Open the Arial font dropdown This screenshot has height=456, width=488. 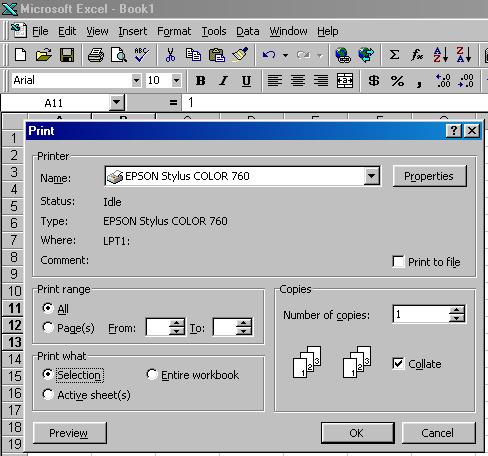(x=136, y=80)
